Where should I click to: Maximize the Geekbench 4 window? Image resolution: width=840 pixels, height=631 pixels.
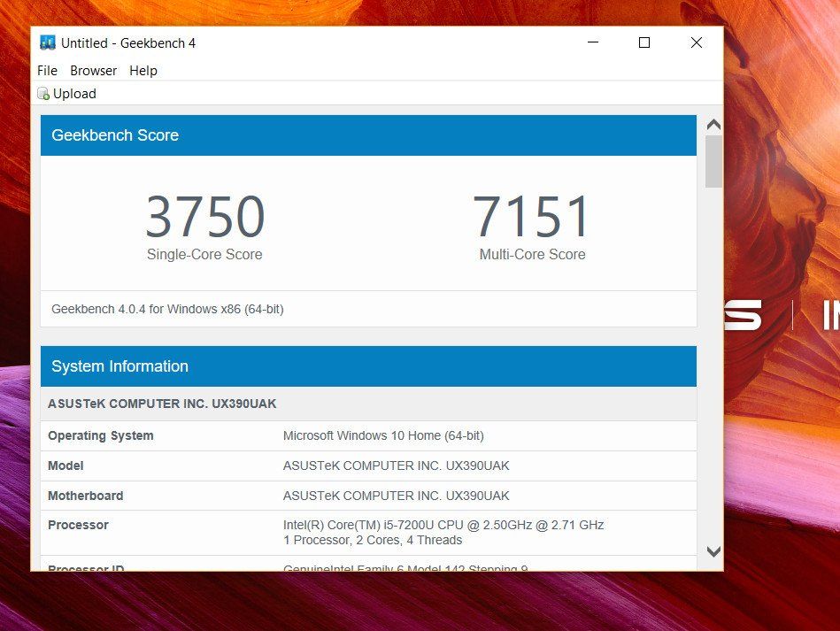click(644, 42)
